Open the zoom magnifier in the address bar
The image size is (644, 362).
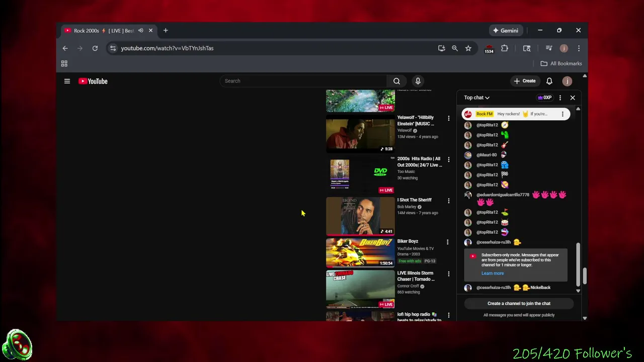pyautogui.click(x=455, y=48)
